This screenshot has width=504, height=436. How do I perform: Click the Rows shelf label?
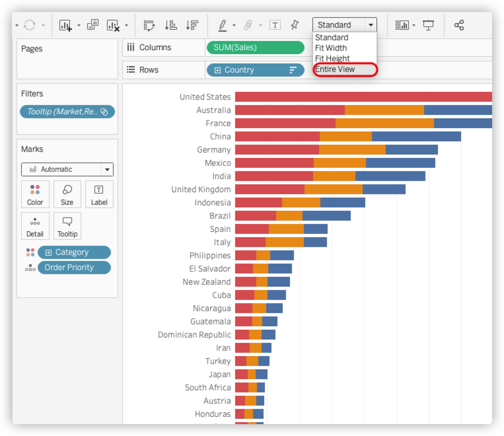149,70
